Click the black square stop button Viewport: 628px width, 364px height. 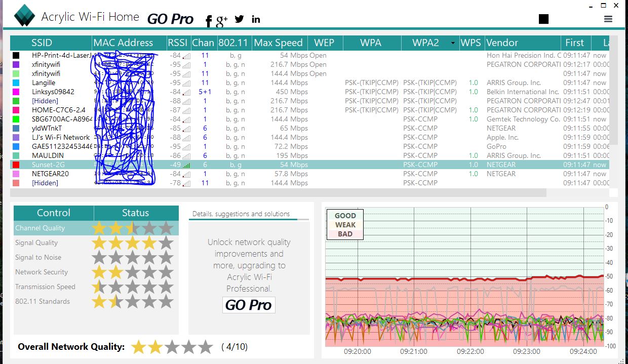tap(543, 19)
